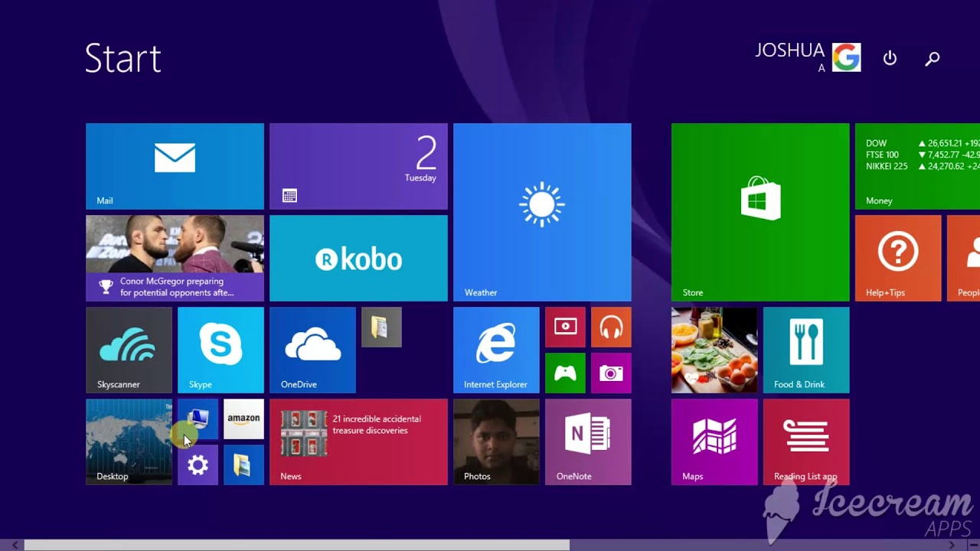Click the horizontal scrollbar thumb

(296, 545)
